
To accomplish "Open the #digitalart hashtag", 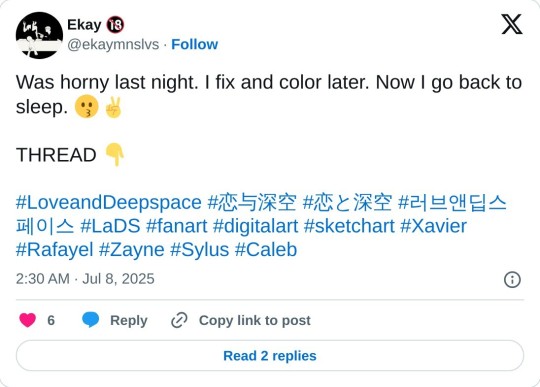I will (256, 227).
